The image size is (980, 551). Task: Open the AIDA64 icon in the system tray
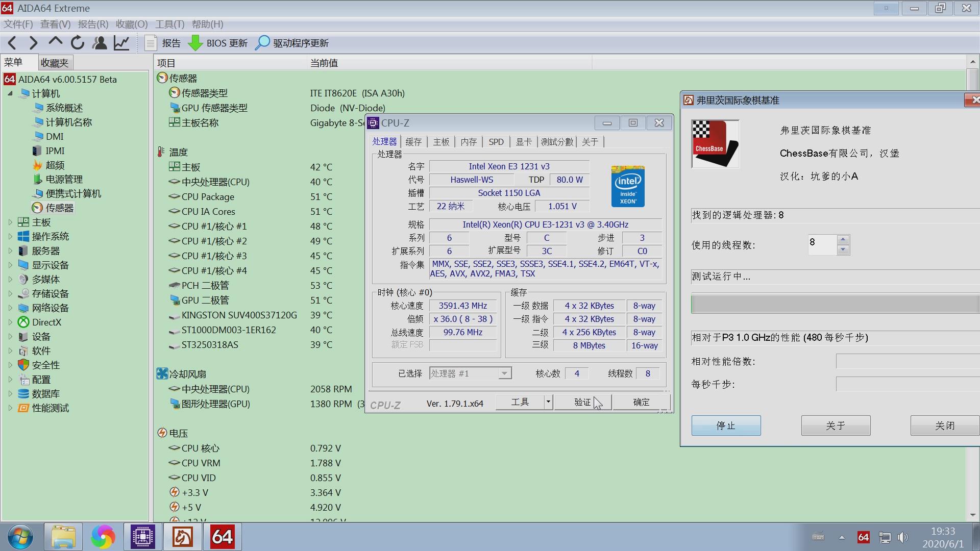[863, 537]
